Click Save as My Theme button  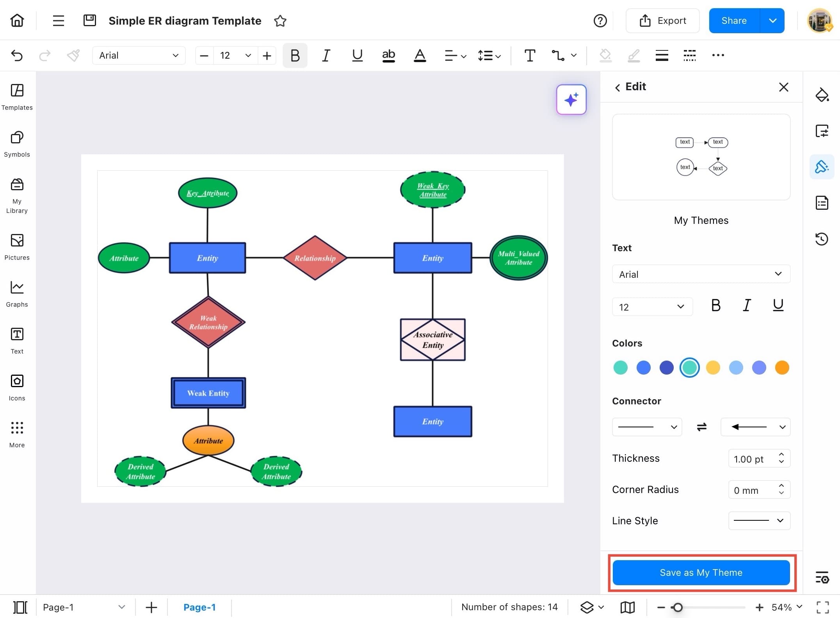(701, 572)
